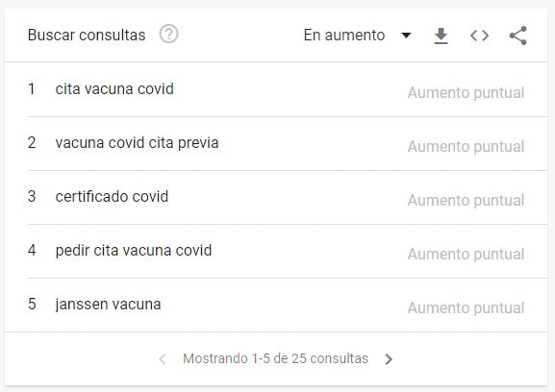This screenshot has height=392, width=555.
Task: Go to next page of consultas
Action: point(389,359)
